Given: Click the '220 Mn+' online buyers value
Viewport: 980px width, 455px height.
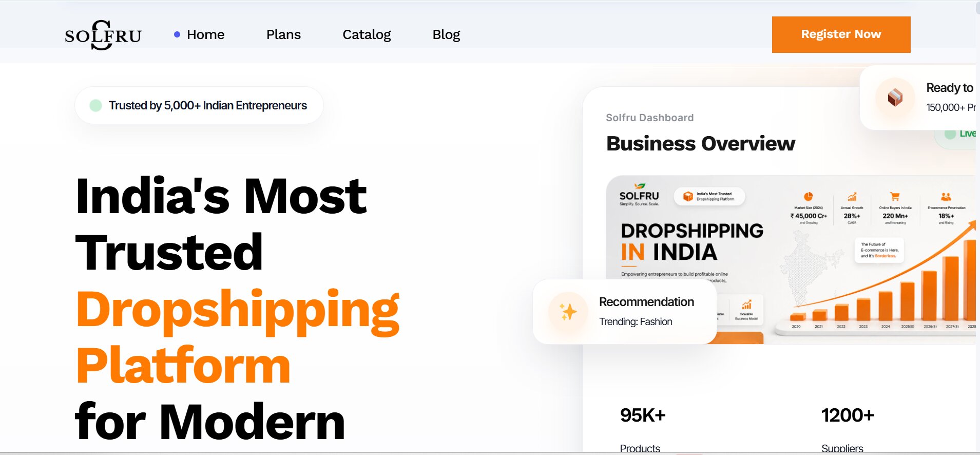Looking at the screenshot, I should [x=895, y=216].
